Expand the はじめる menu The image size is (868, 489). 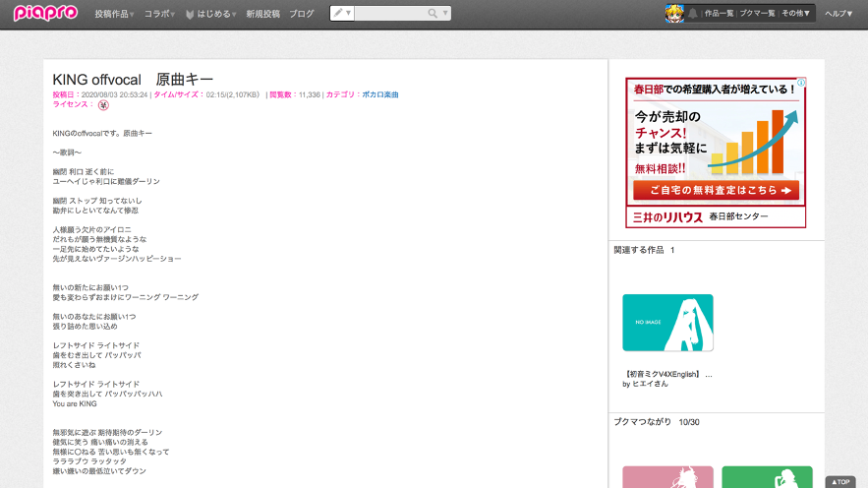pos(211,14)
